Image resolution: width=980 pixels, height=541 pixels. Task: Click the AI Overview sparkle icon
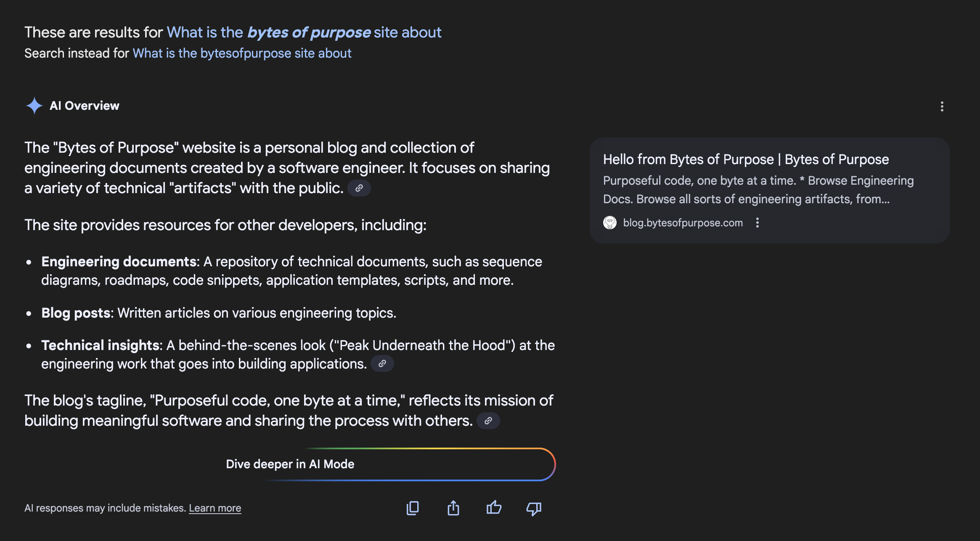34,106
